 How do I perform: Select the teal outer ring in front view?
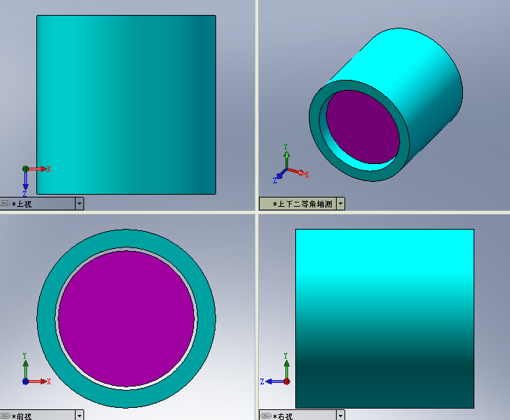tap(46, 319)
